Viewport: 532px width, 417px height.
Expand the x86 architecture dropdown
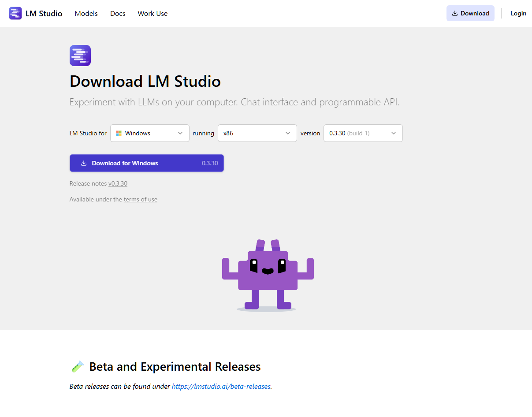tap(257, 133)
